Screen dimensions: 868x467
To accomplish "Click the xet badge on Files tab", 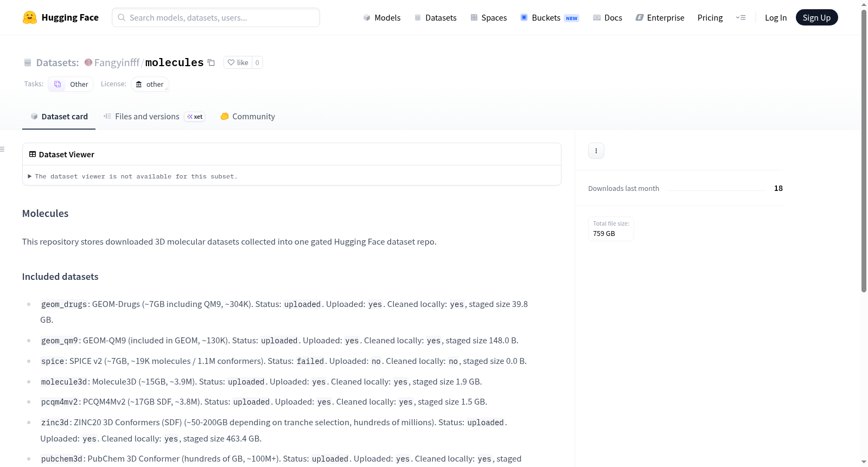I will click(x=195, y=117).
